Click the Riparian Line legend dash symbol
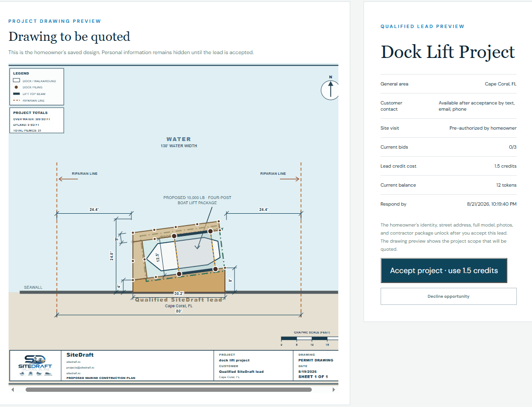Viewport: 532px width, 407px height. click(16, 101)
